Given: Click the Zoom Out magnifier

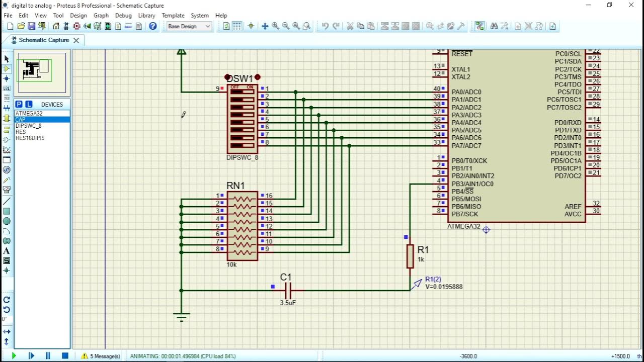Looking at the screenshot, I should (x=286, y=26).
